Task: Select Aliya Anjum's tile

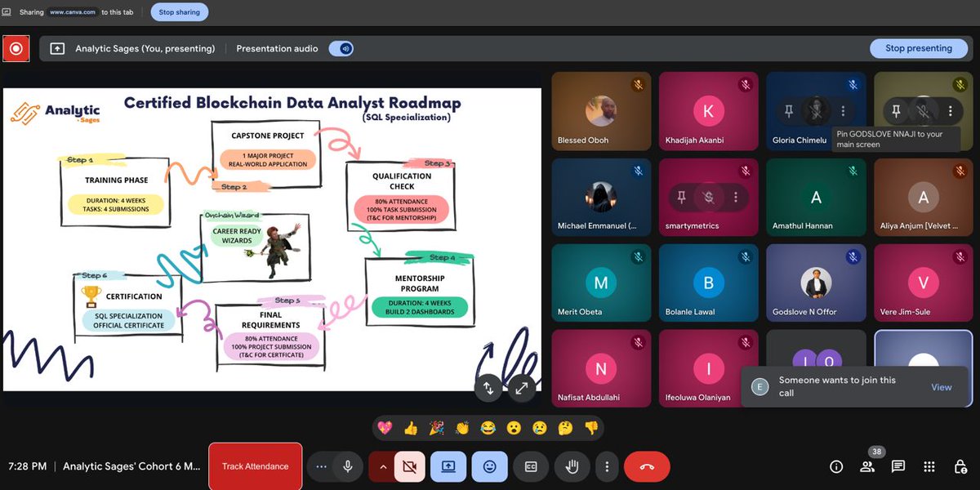Action: pos(923,197)
